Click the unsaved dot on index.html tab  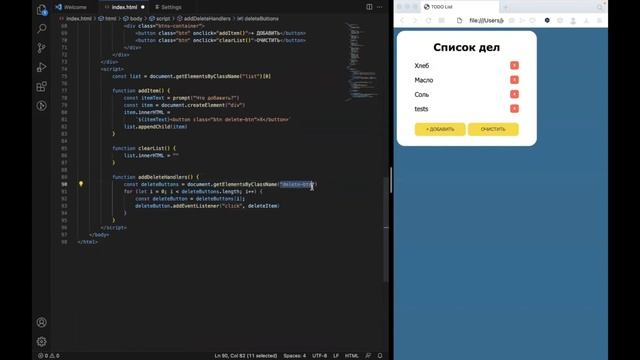tap(142, 7)
